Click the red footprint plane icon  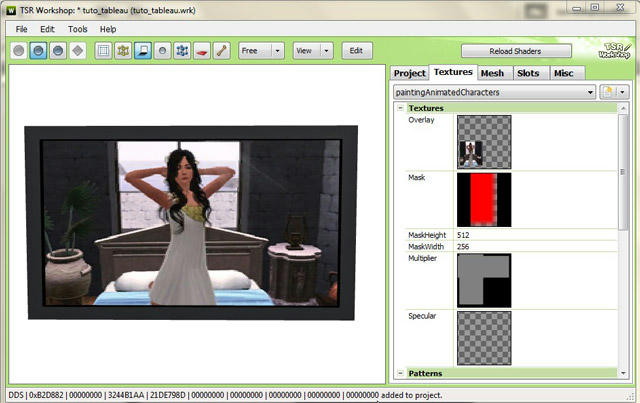pyautogui.click(x=202, y=51)
